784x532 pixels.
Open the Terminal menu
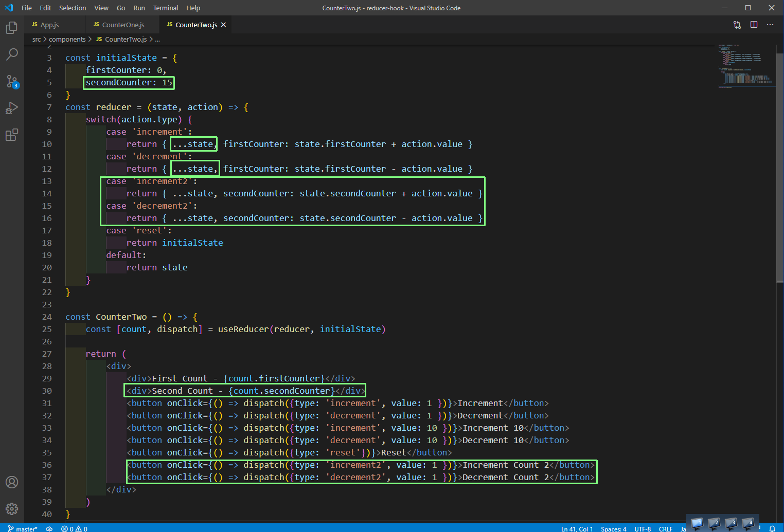click(x=166, y=8)
